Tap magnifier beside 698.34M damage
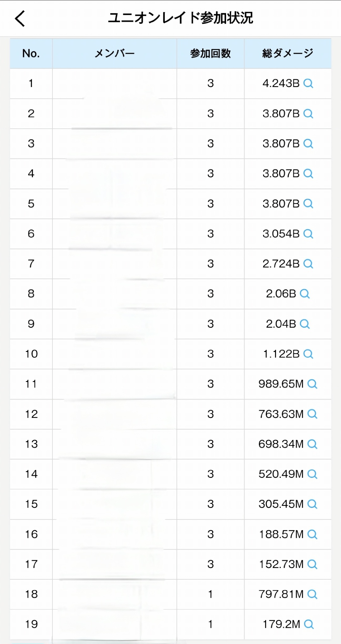Viewport: 341px width, 644px height. (x=312, y=444)
